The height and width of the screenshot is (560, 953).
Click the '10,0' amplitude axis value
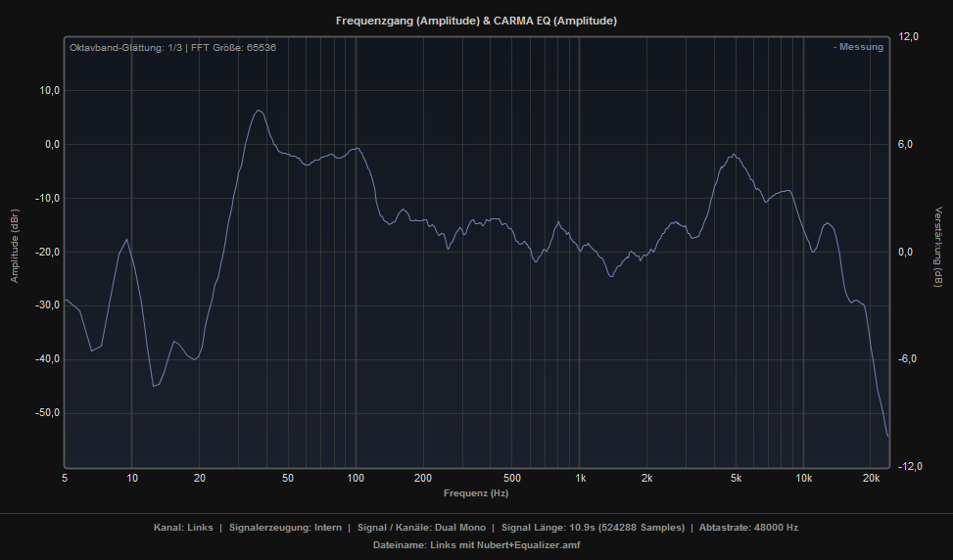tap(49, 90)
